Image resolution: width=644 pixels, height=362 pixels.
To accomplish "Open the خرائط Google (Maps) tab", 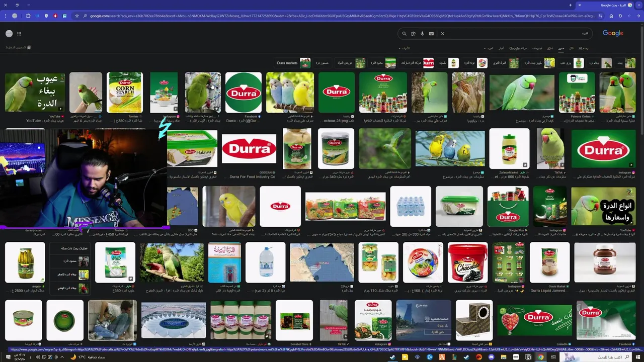I will click(x=518, y=48).
